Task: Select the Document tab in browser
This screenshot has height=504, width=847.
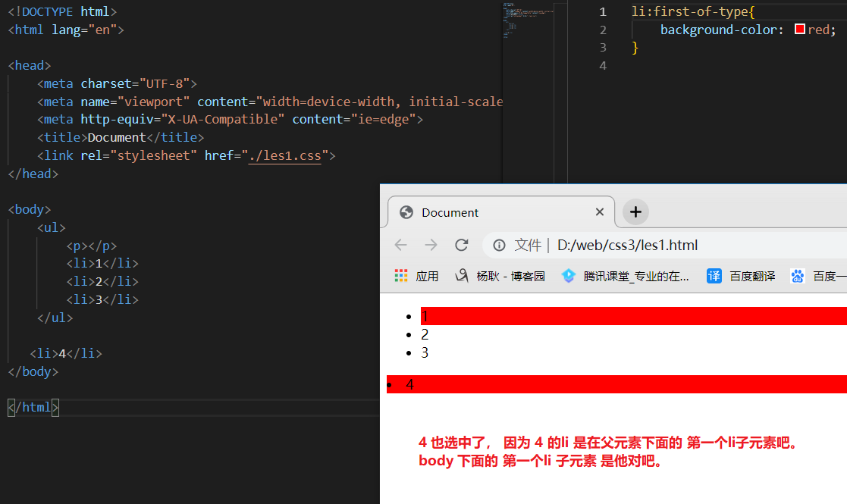Action: tap(501, 212)
